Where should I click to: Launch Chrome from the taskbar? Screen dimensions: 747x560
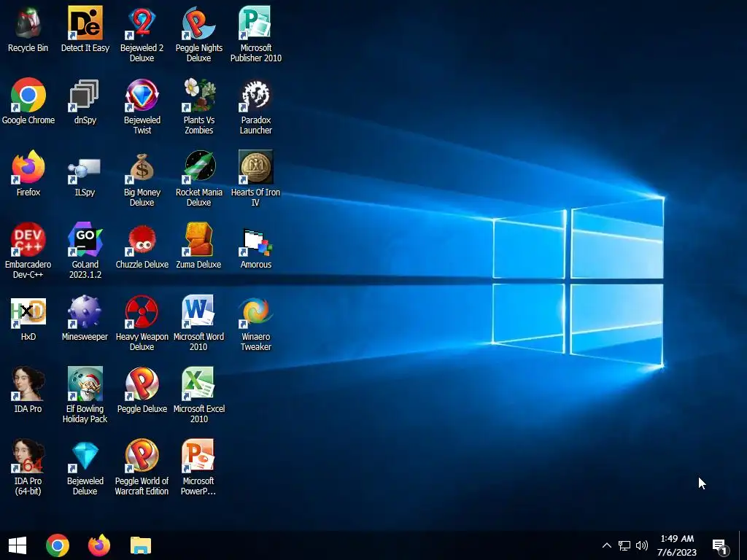[58, 545]
